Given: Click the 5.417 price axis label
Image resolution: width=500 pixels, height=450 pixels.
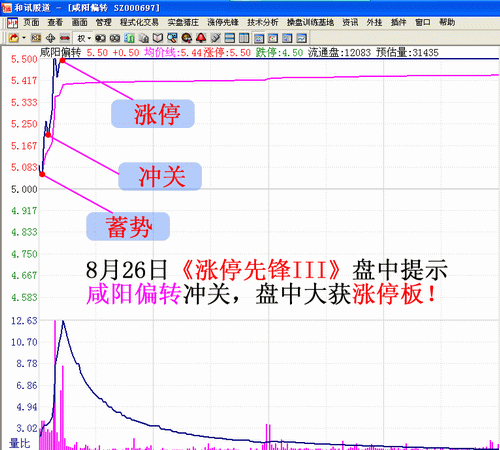Looking at the screenshot, I should pos(24,81).
